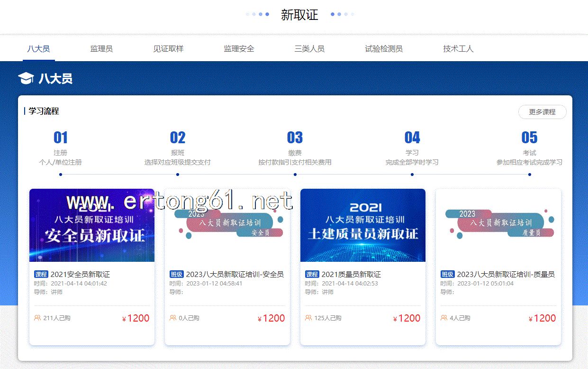Click the 土建质量员新取证 course banner image
Image resolution: width=588 pixels, height=369 pixels.
[x=363, y=225]
